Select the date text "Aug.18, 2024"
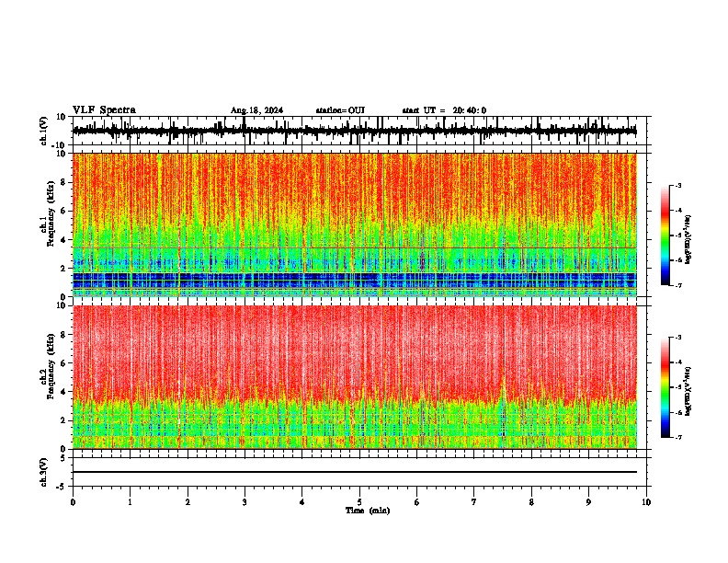This screenshot has height=563, width=728. click(x=256, y=110)
